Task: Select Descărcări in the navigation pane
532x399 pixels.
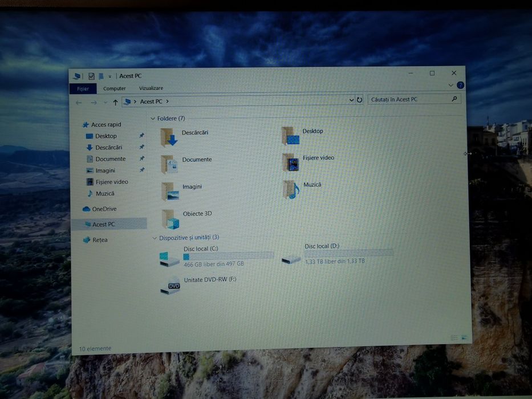Action: click(104, 148)
